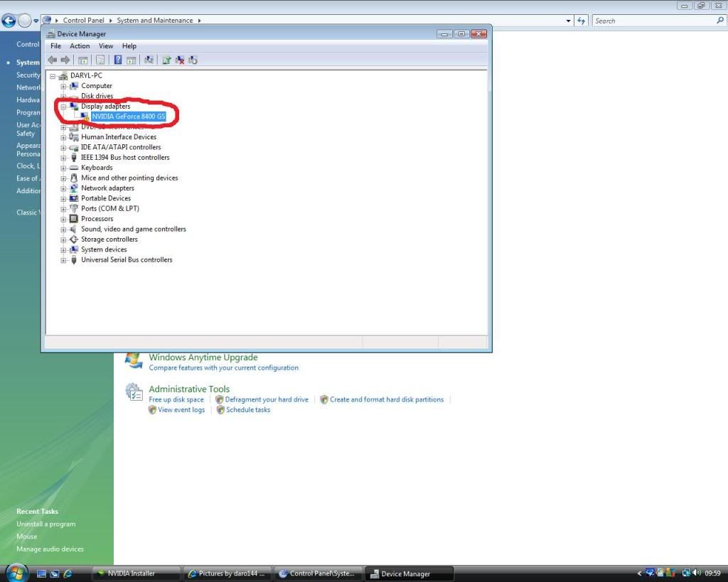Click the Storage controllers category icon
This screenshot has width=728, height=582.
73,239
